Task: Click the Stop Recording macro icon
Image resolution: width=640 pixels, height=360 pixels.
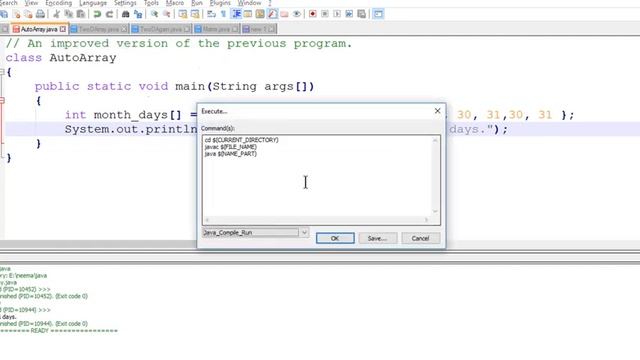Action: click(x=325, y=14)
